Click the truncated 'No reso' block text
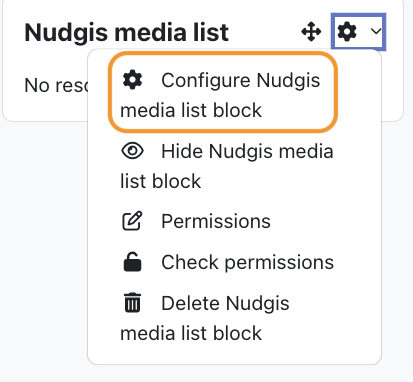 pyautogui.click(x=56, y=85)
